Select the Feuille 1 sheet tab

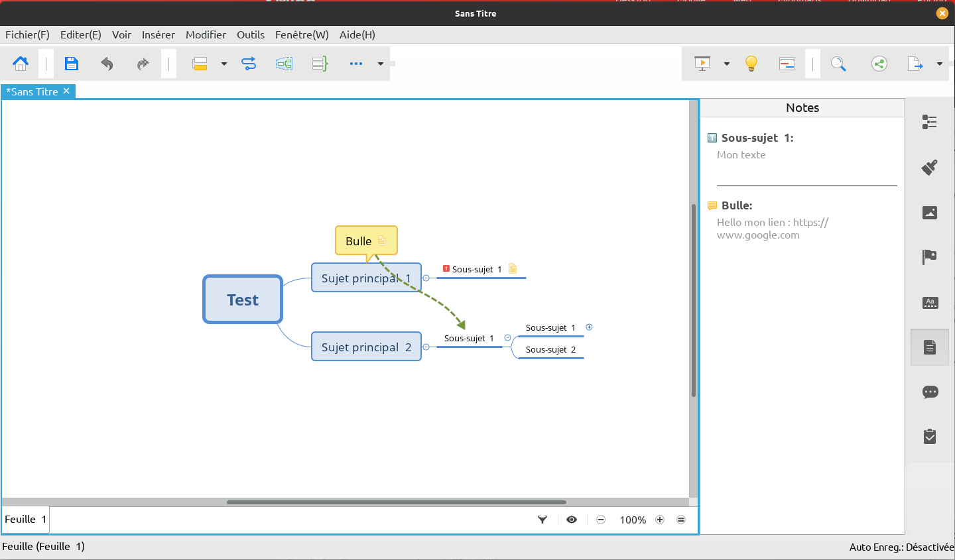(x=26, y=520)
